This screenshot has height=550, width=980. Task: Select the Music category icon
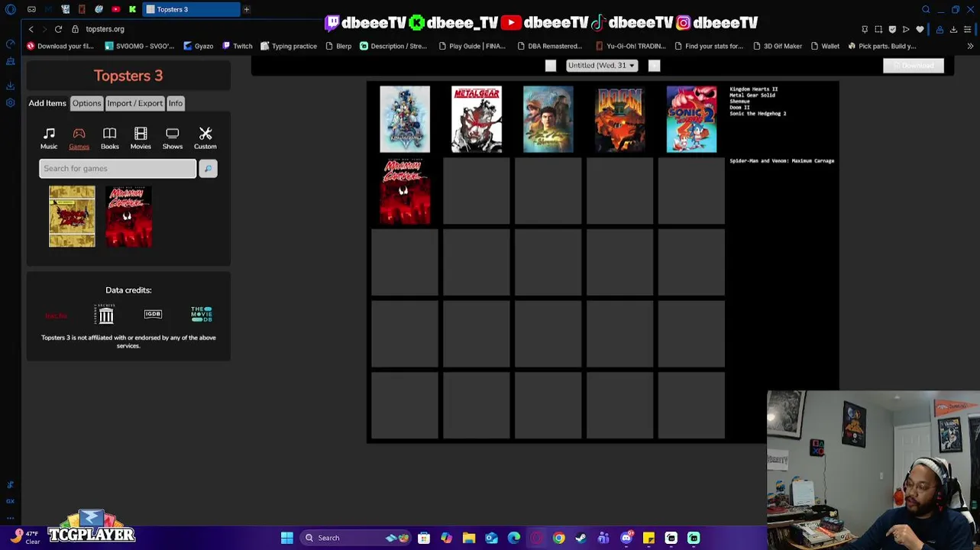click(x=49, y=138)
